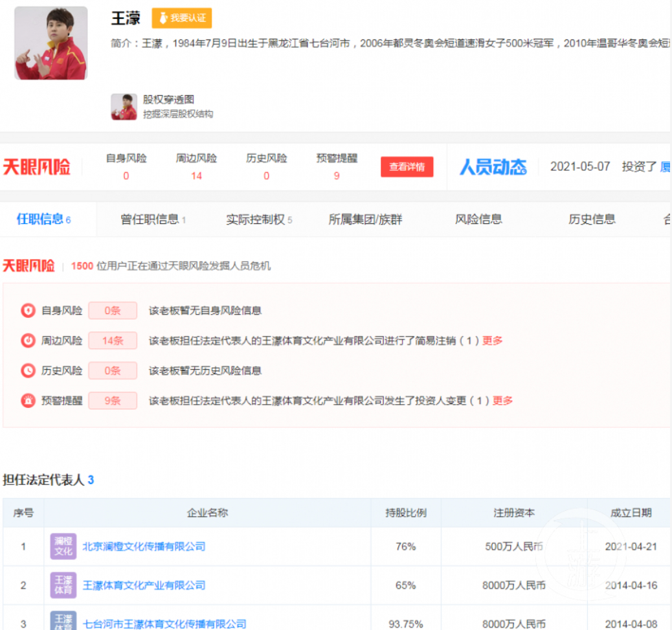This screenshot has height=630, width=672.
Task: Click the large profile photo of 王濛
Action: pyautogui.click(x=51, y=43)
